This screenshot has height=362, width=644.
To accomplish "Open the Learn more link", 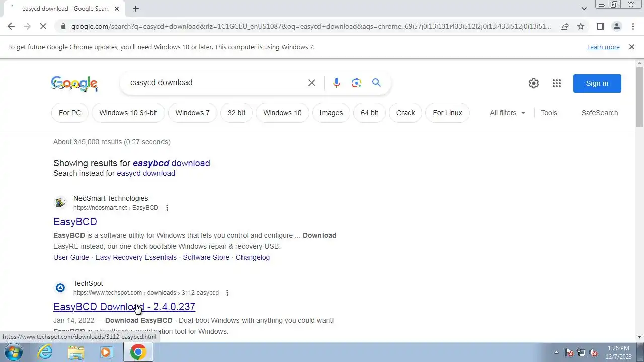I will (x=603, y=47).
